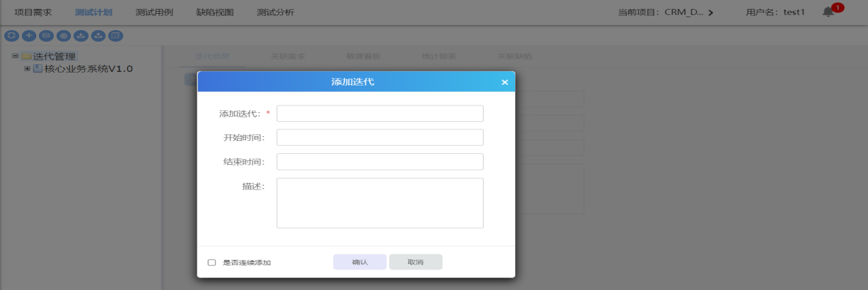Switch to the 关联需求 tab
The image size is (868, 290).
(287, 57)
